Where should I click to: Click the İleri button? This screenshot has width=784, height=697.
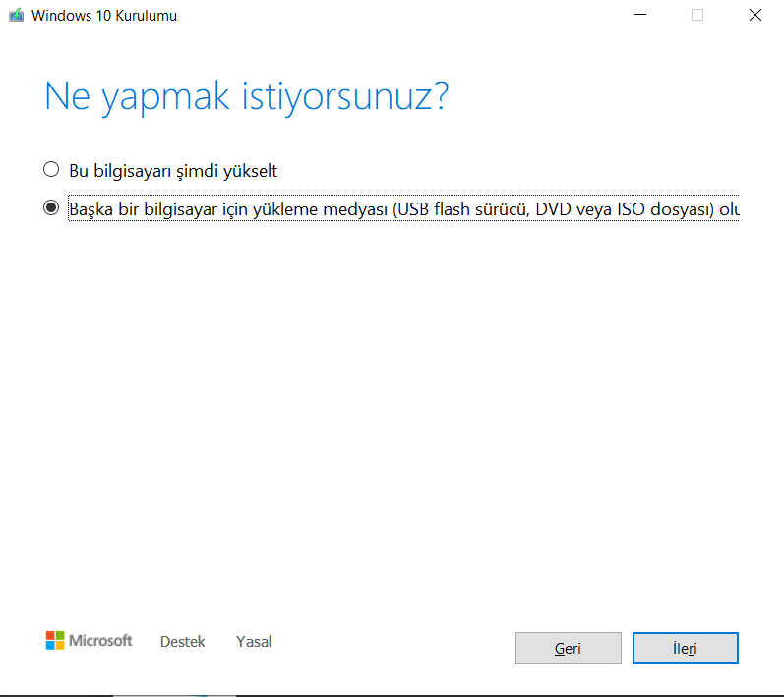685,648
